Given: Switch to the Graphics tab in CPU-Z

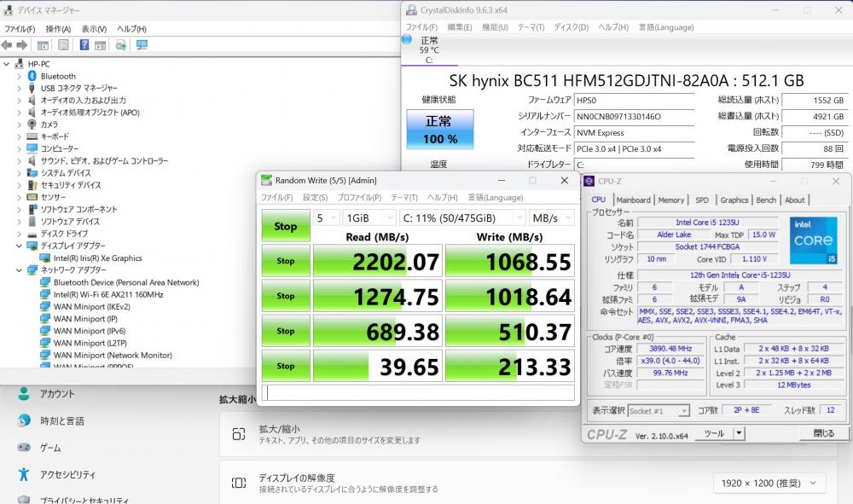Looking at the screenshot, I should (734, 200).
